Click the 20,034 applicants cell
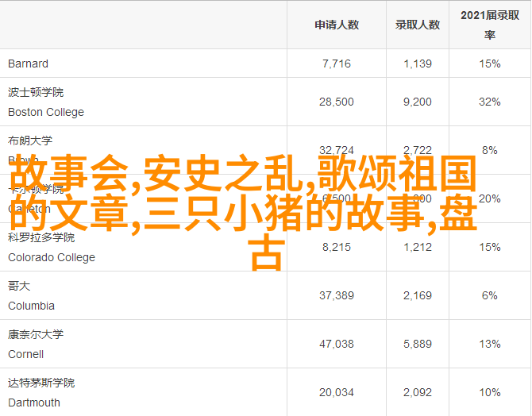532x416 pixels. (337, 393)
